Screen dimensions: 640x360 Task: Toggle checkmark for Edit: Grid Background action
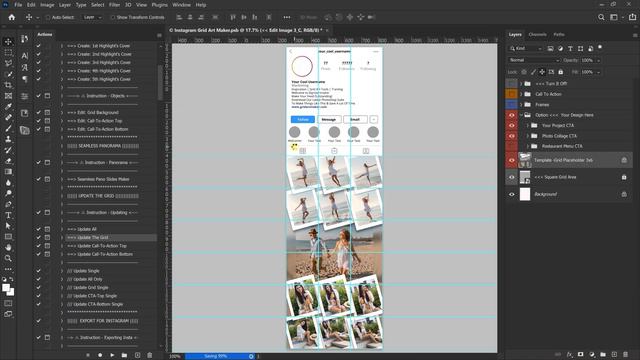38,112
